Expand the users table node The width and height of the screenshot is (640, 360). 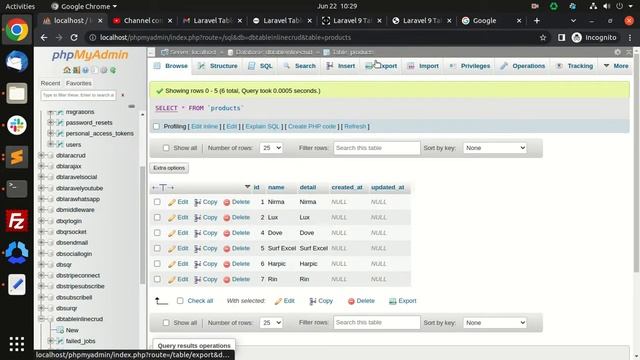(50, 144)
